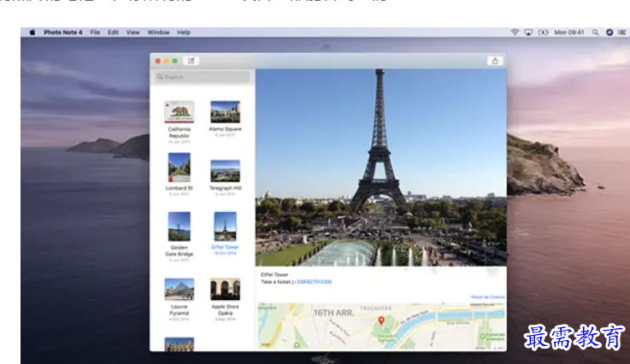Open the File menu
This screenshot has height=364, width=630.
coord(95,32)
